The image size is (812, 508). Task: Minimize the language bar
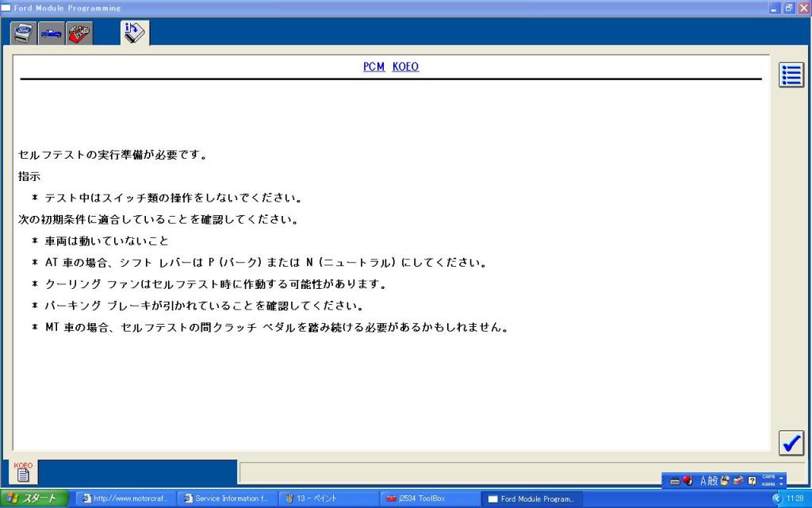tap(781, 478)
